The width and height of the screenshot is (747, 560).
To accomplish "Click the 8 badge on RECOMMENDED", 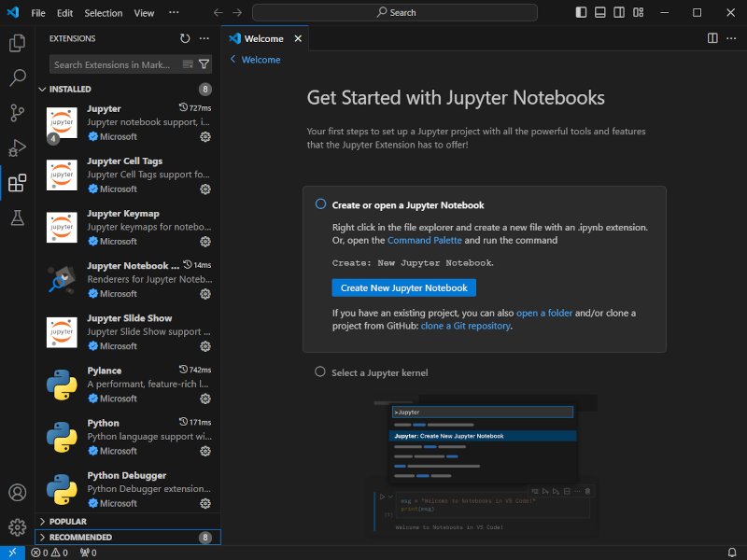I will (x=205, y=538).
